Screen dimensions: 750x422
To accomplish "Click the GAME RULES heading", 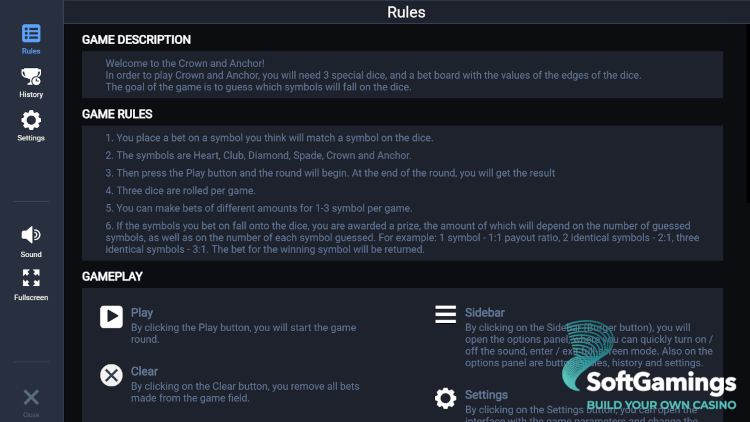I will coord(117,115).
